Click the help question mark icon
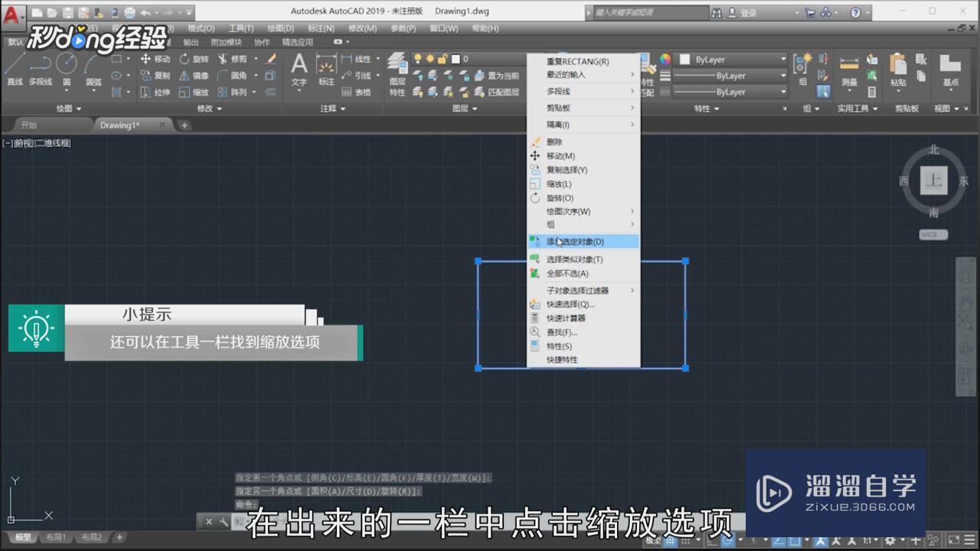980x551 pixels. click(x=856, y=13)
